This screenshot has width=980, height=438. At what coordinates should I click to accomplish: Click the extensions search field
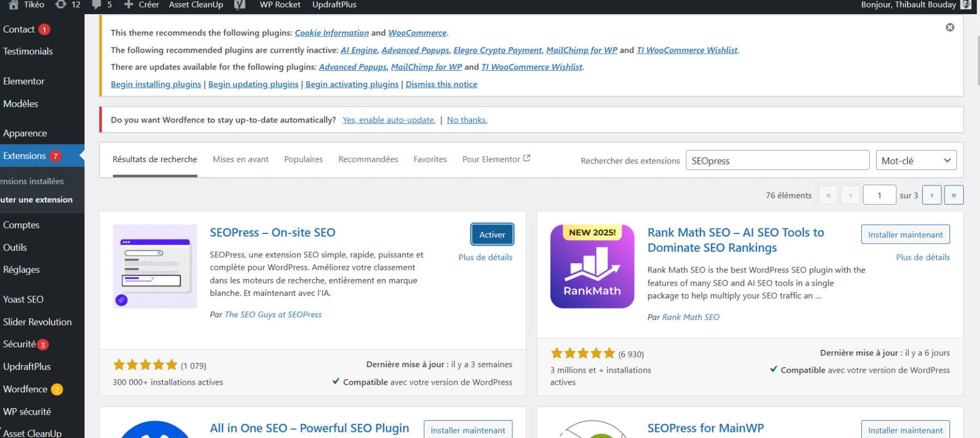click(x=777, y=161)
